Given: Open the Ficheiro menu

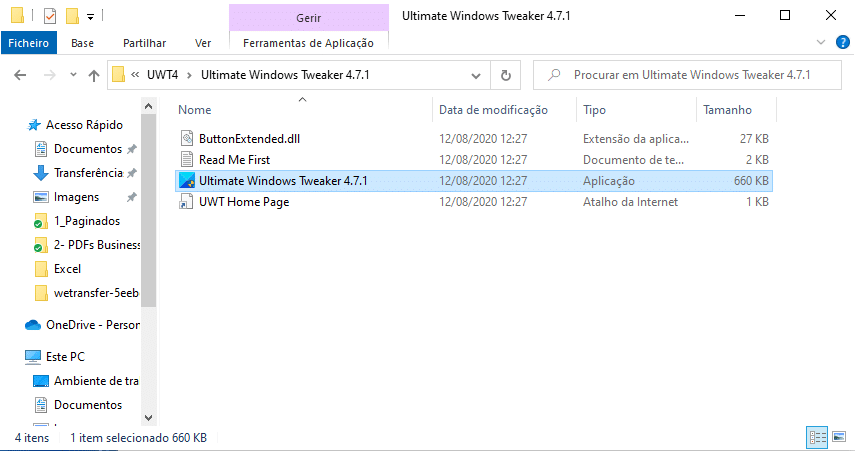Looking at the screenshot, I should [28, 43].
